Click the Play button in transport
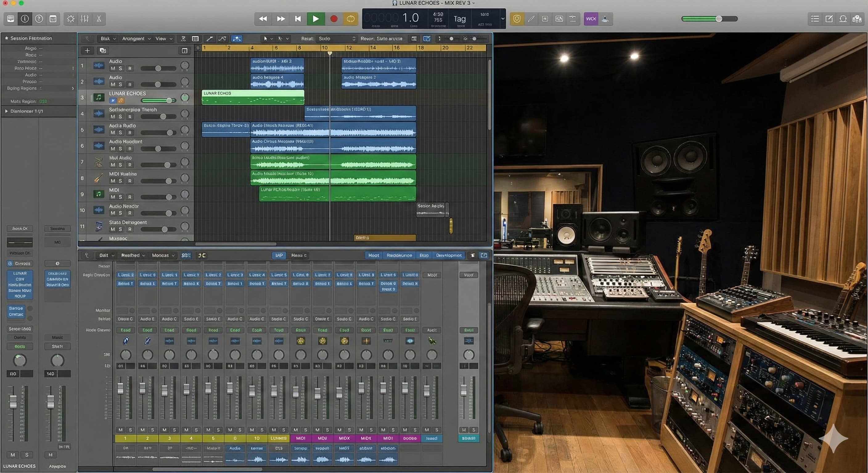This screenshot has width=868, height=473. coord(315,19)
